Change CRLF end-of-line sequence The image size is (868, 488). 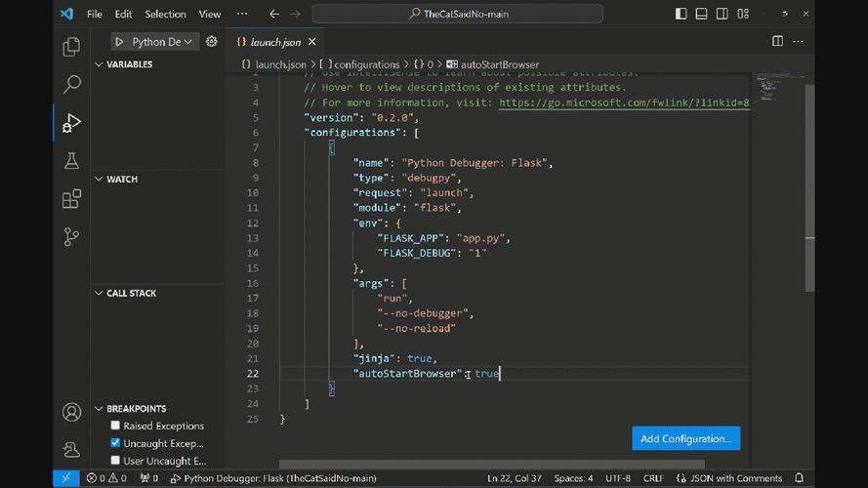coord(653,478)
